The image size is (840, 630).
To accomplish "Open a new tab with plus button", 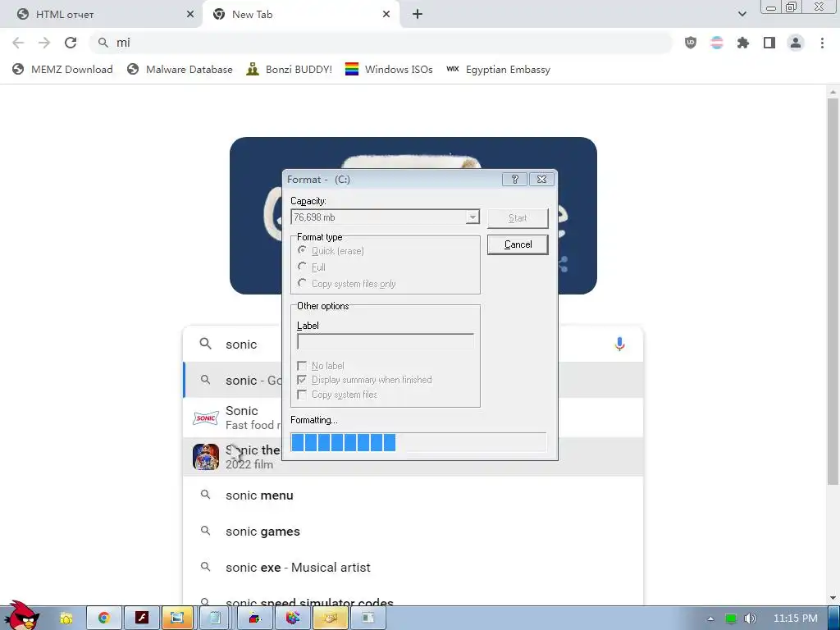I will coord(418,15).
